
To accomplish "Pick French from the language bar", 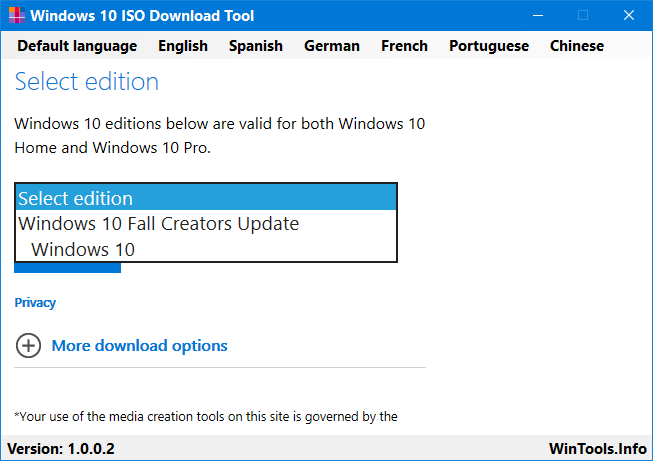I will tap(404, 46).
